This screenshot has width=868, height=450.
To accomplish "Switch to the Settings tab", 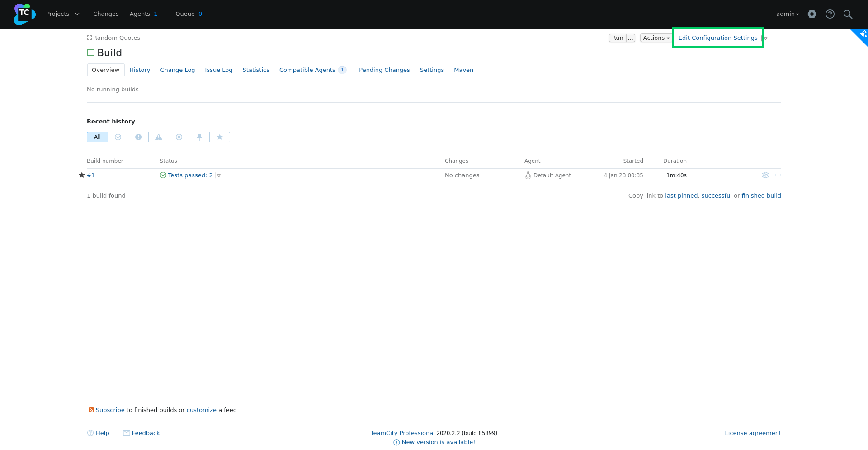I will click(x=432, y=70).
